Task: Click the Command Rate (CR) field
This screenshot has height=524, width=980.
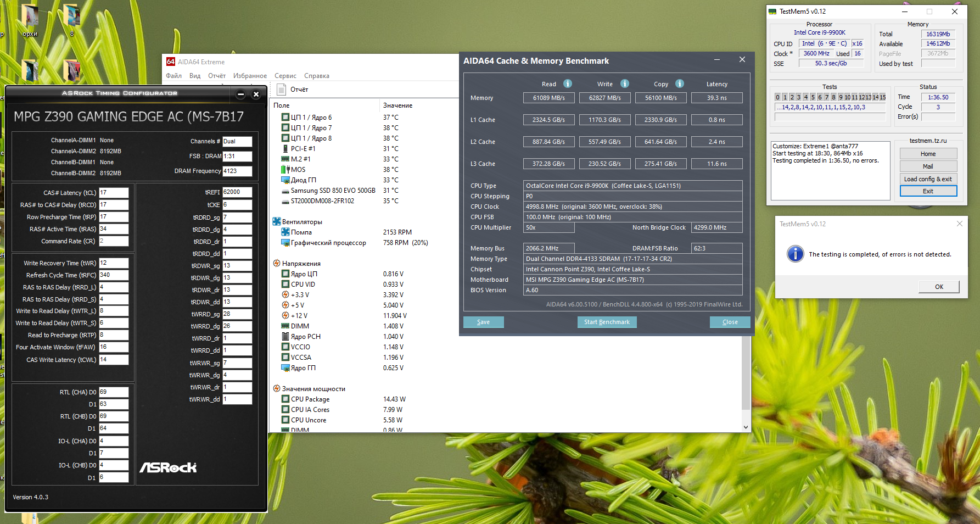Action: click(114, 241)
